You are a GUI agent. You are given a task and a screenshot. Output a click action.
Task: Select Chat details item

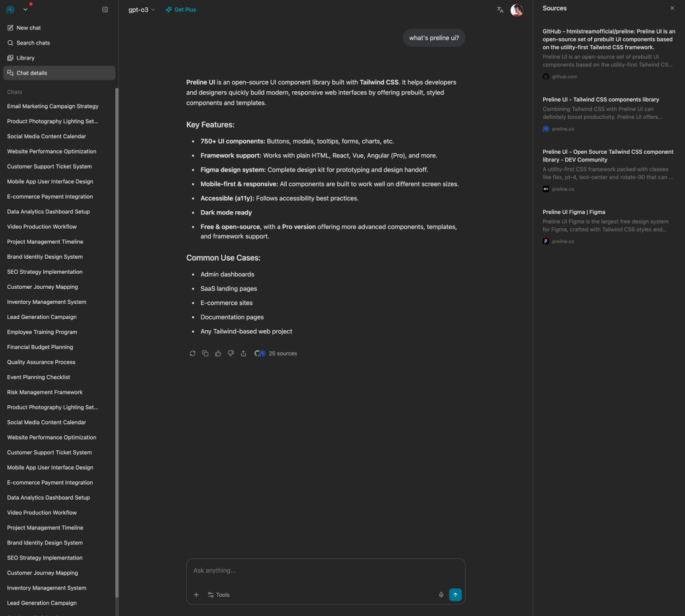pyautogui.click(x=59, y=73)
